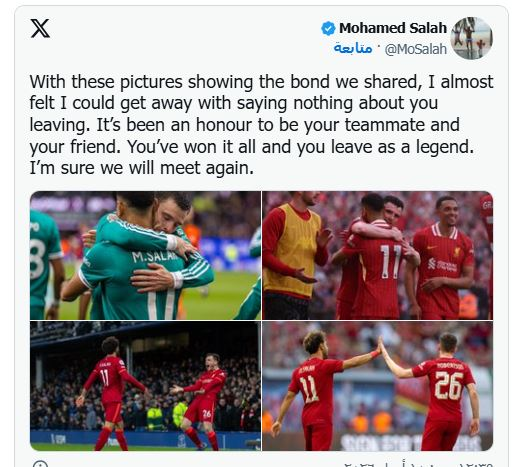Click the X logo icon

coord(40,28)
